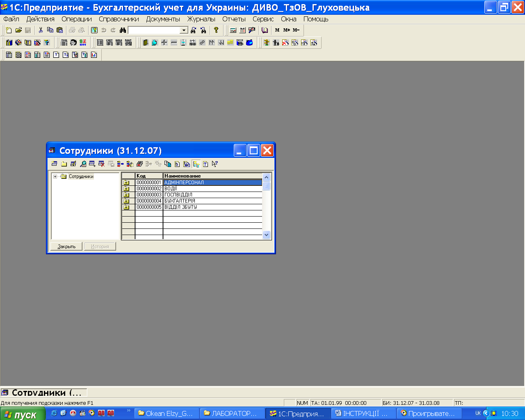Screen dimensions: 525x420
Task: Expand the ГОСПВІДДІЛ group folder icon
Action: [x=126, y=195]
